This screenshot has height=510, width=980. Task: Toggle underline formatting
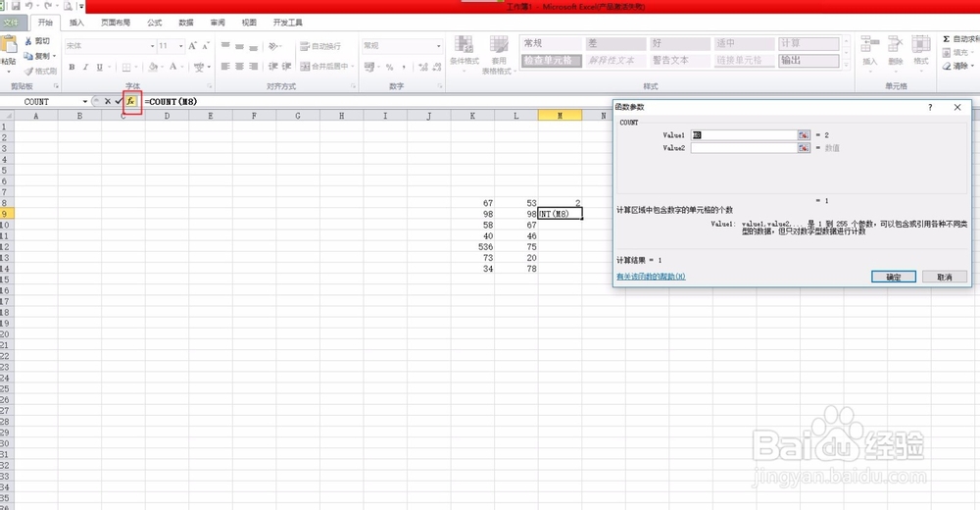click(99, 67)
